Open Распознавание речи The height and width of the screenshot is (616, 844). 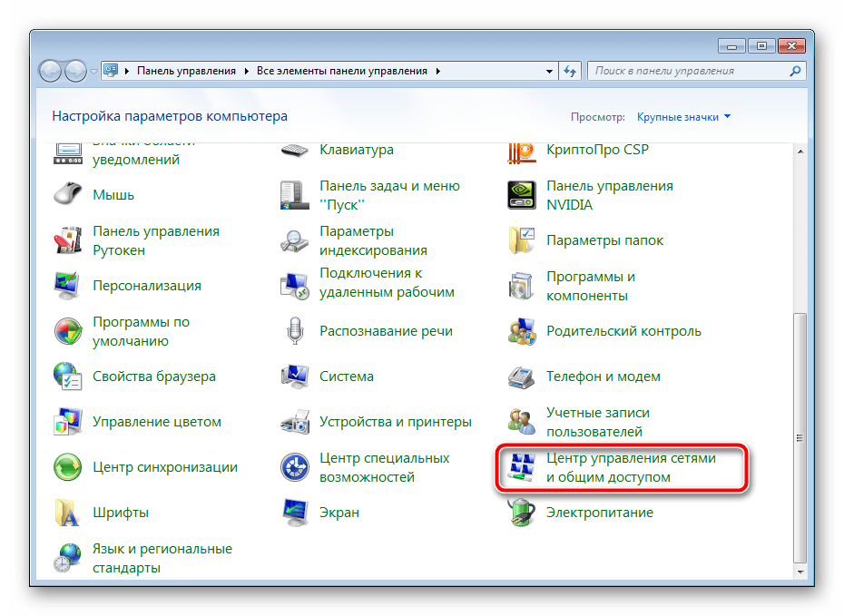click(x=387, y=330)
